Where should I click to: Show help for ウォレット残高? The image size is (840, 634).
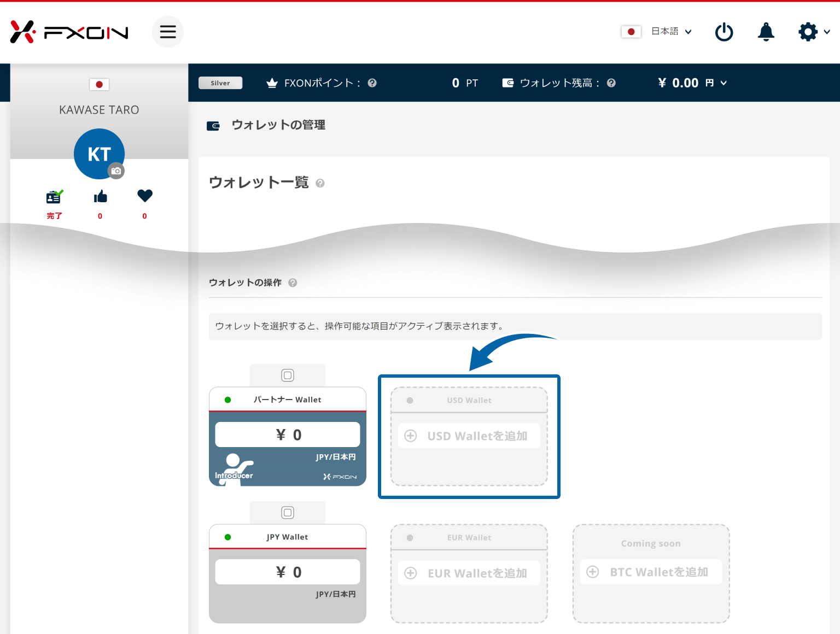click(x=611, y=83)
